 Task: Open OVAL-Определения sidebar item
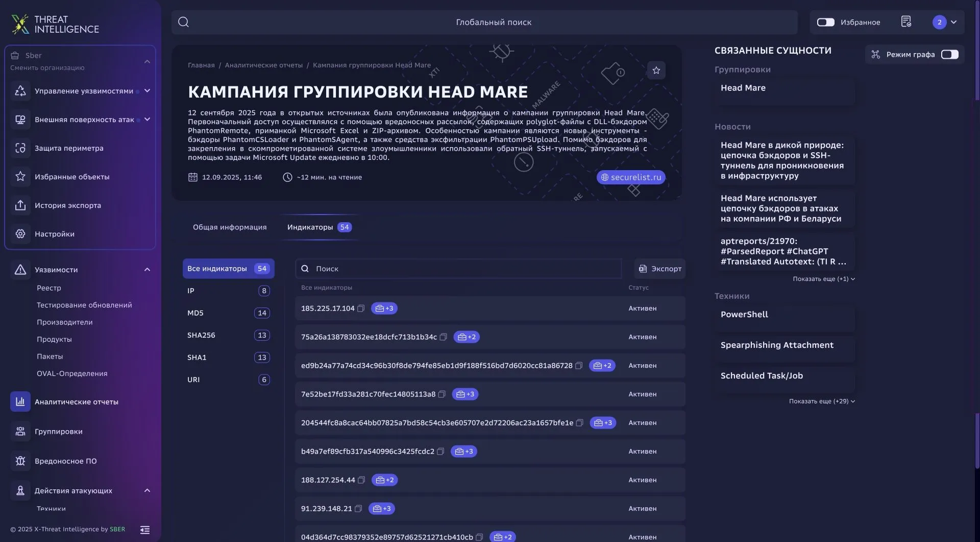(72, 373)
